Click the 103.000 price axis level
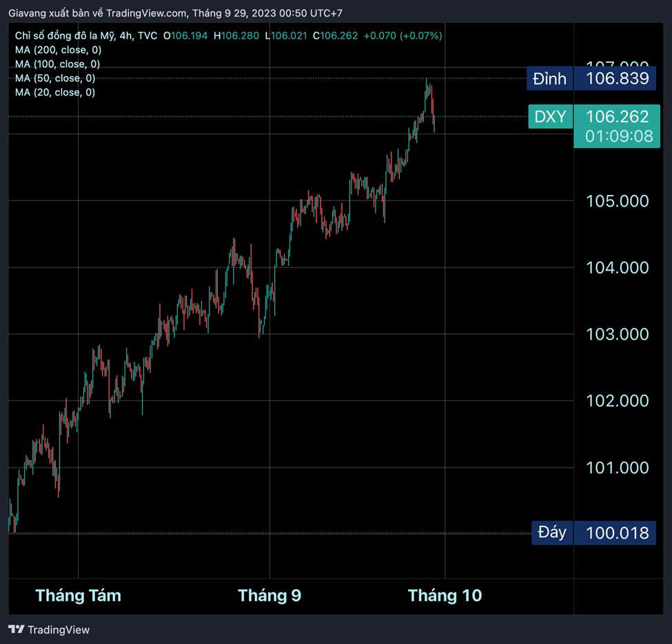Screen dimensions: 672x644 tap(617, 334)
